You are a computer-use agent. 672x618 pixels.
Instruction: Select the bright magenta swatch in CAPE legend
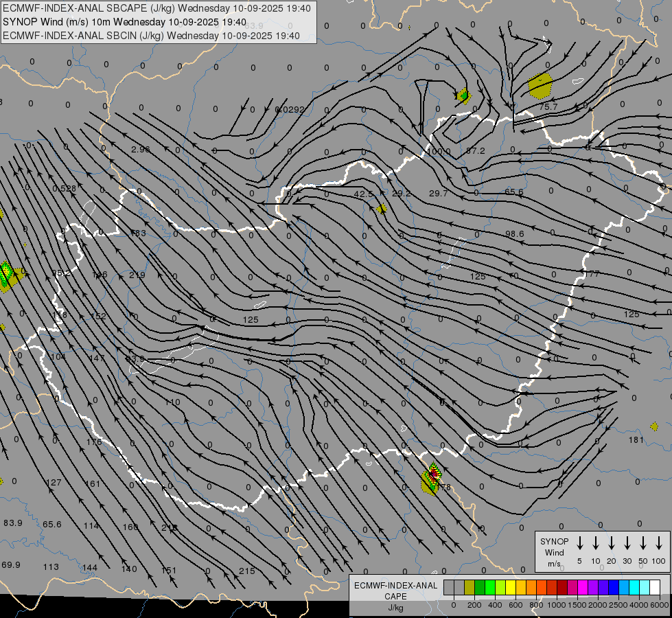(583, 587)
